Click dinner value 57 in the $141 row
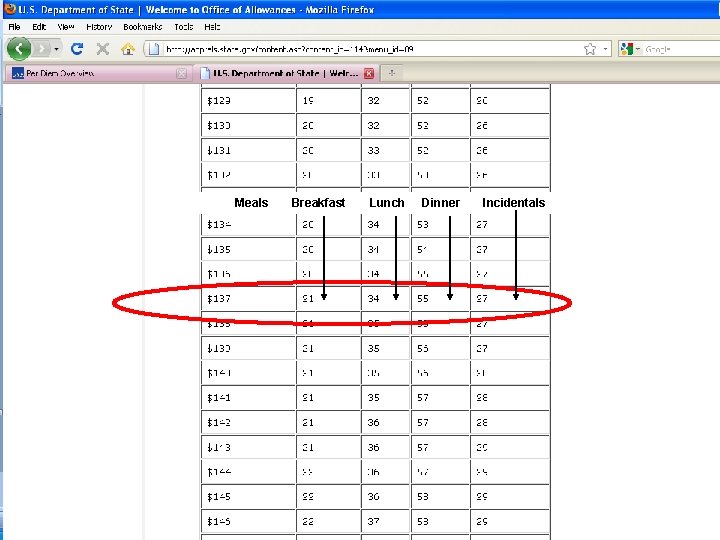Viewport: 720px width, 540px height. [422, 398]
